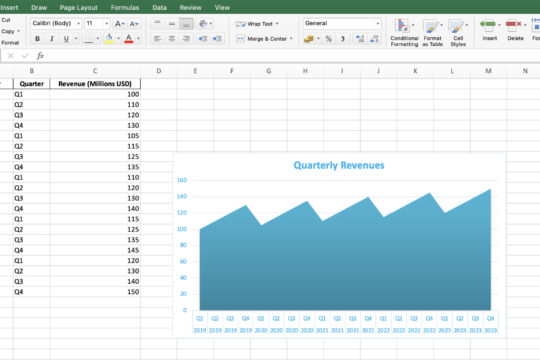
Task: Increase font size icon
Action: (x=120, y=24)
